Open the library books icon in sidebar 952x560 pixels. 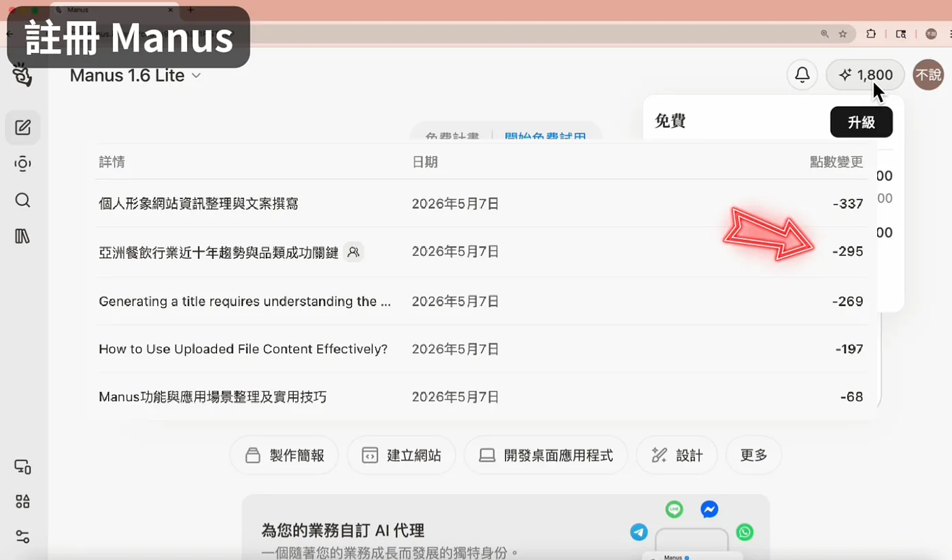point(22,236)
